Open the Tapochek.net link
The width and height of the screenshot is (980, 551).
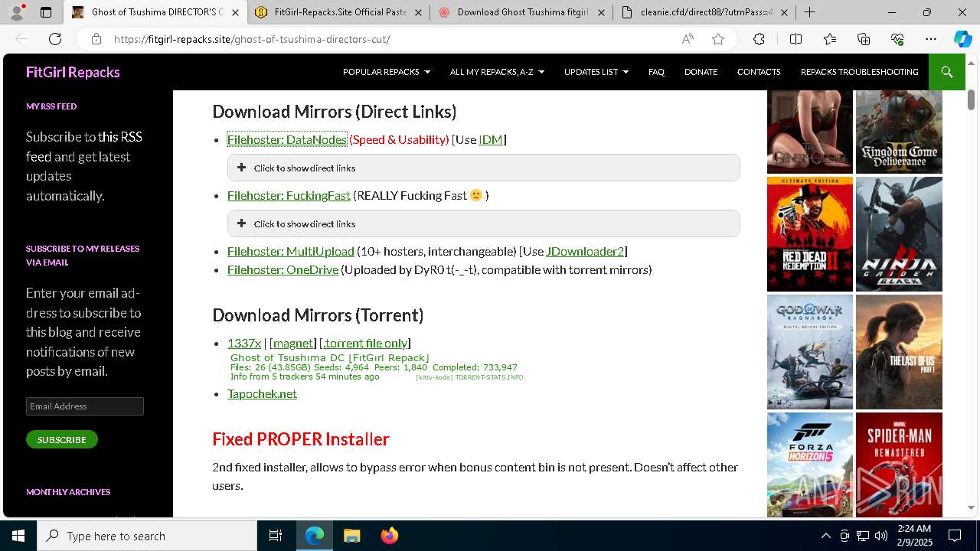point(262,393)
